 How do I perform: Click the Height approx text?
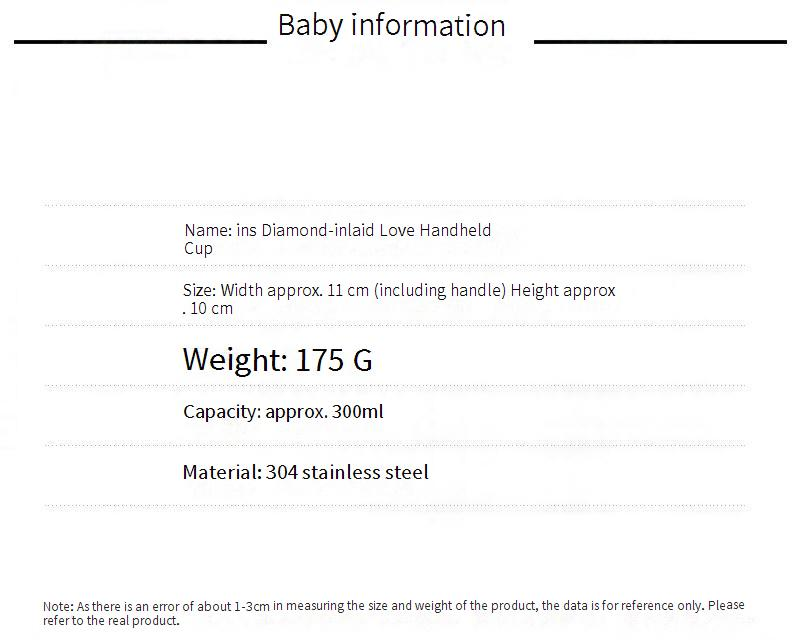click(x=563, y=290)
